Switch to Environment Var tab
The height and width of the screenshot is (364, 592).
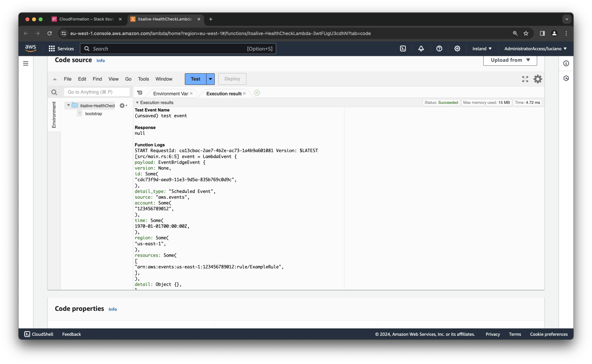[x=170, y=94]
